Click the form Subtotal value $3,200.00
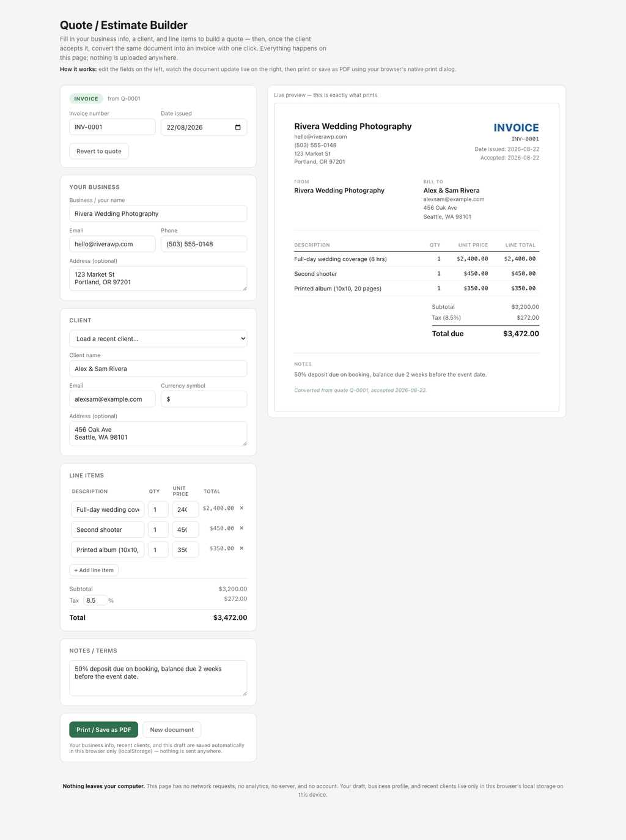Image resolution: width=626 pixels, height=840 pixels. (233, 589)
